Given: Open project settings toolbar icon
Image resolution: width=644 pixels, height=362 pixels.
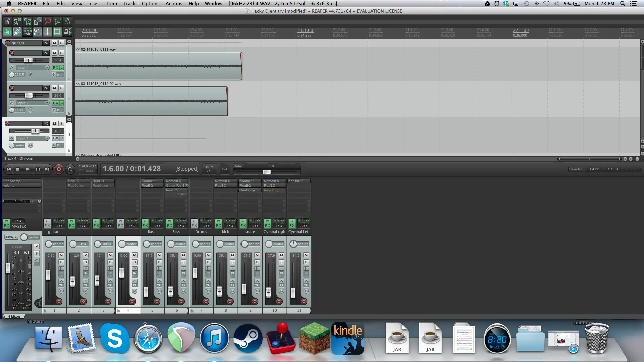Looking at the screenshot, I should click(x=37, y=22).
